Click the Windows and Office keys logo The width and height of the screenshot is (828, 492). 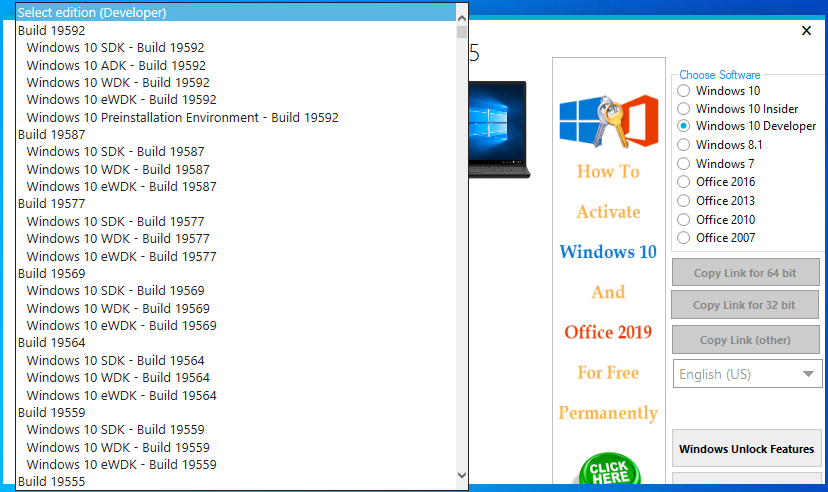click(x=609, y=121)
